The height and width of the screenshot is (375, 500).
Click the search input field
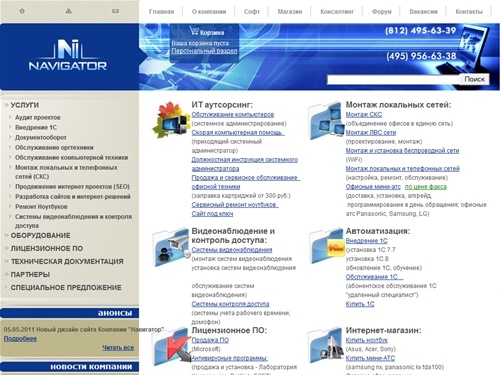[x=393, y=80]
